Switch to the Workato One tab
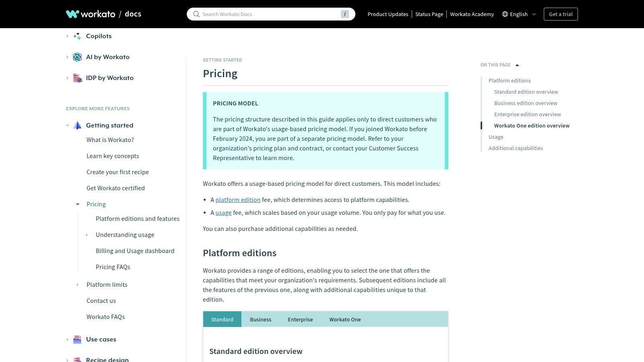The image size is (644, 362). pos(345,319)
